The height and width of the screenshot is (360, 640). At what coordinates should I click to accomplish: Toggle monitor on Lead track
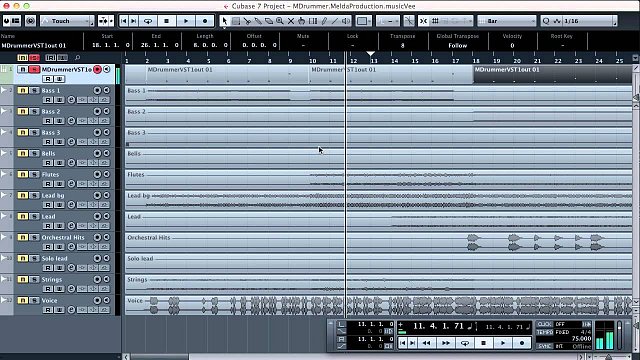(107, 216)
